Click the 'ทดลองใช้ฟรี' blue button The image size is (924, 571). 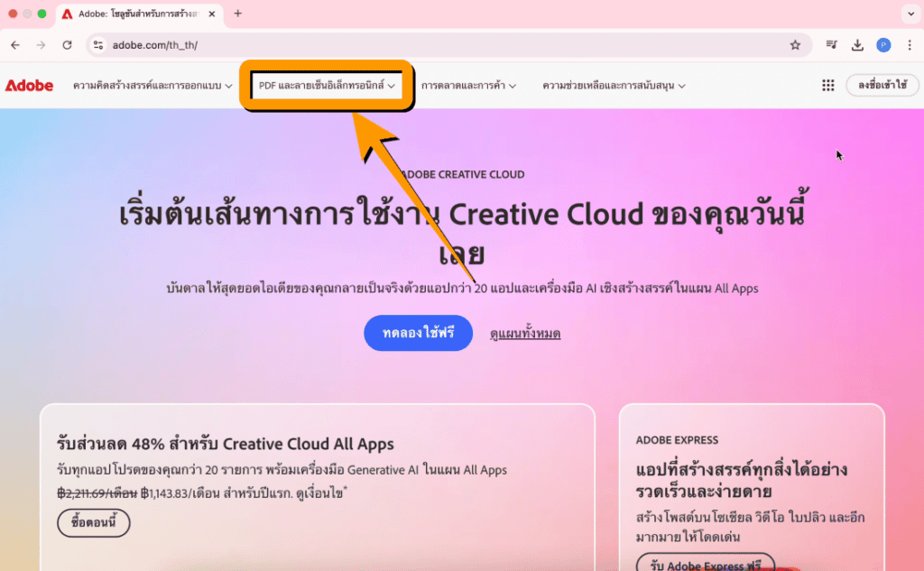(418, 333)
